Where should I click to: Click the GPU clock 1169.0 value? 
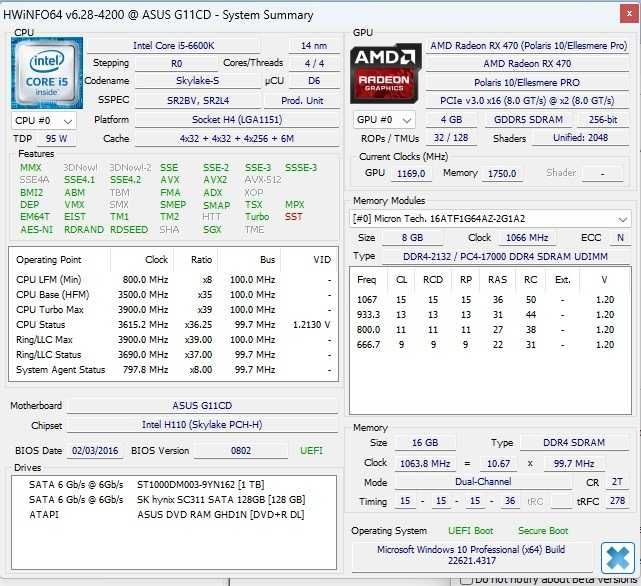[411, 174]
